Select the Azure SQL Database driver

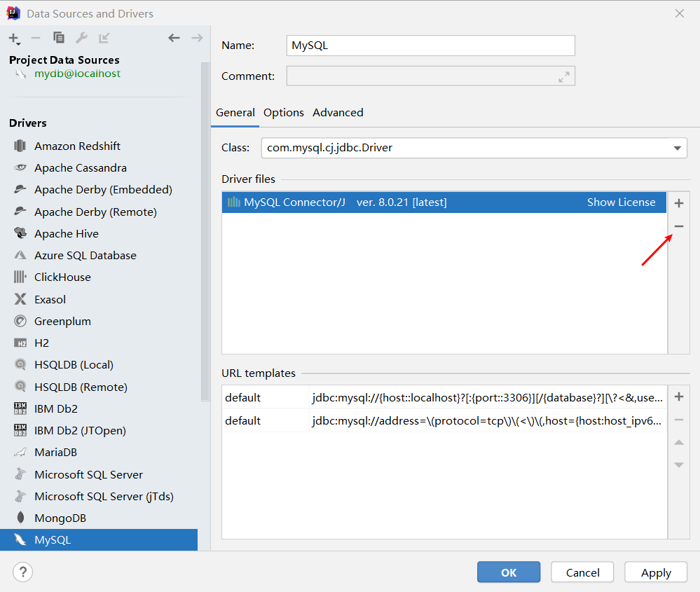tap(99, 256)
